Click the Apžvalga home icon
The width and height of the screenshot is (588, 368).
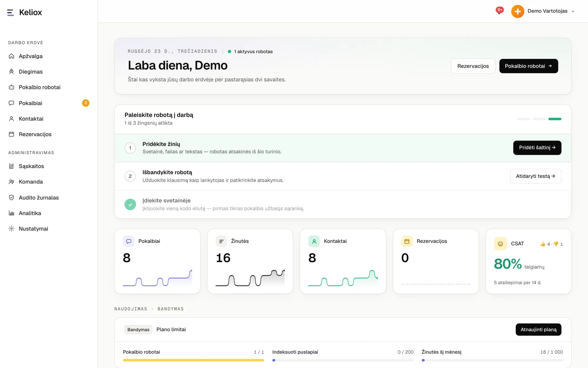[x=11, y=56]
